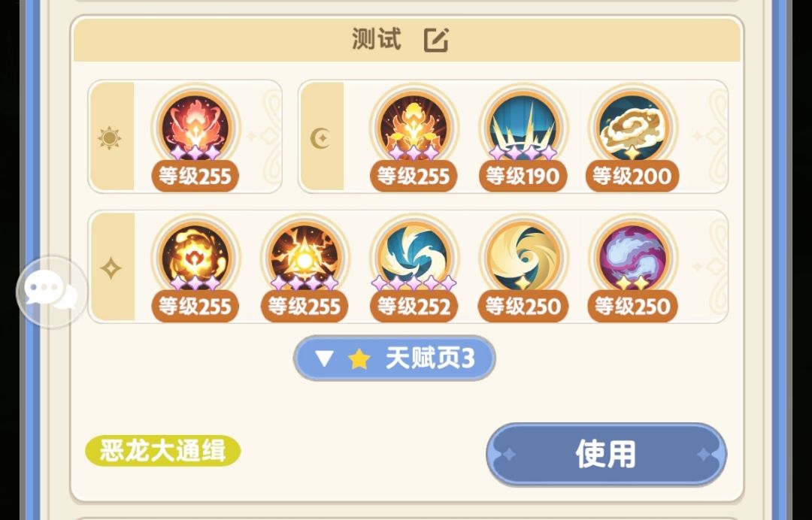Open the floating chat bubble
This screenshot has height=520, width=812.
click(52, 292)
